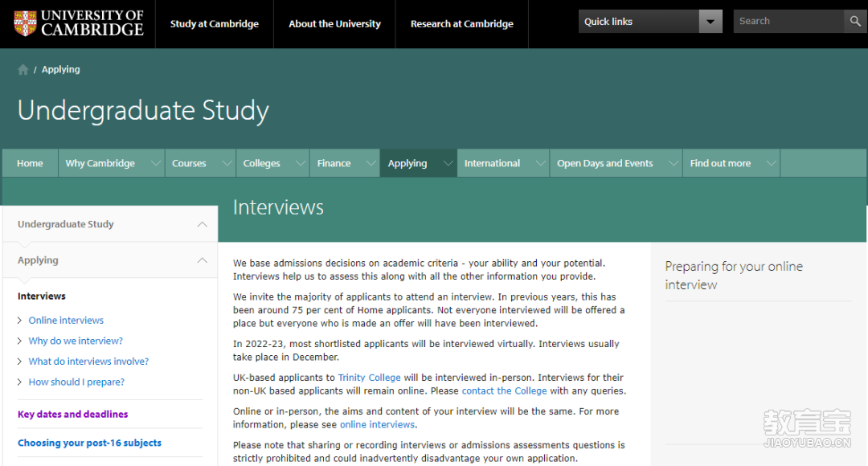Open the Research at Cambridge menu
The image size is (868, 466).
coord(461,24)
